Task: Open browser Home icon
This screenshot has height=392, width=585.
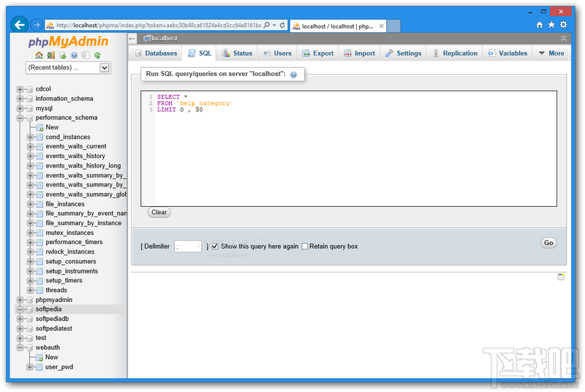Action: [539, 25]
